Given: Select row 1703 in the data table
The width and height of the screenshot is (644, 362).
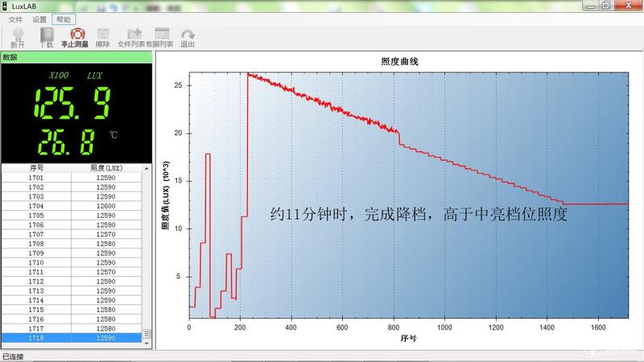Looking at the screenshot, I should (x=72, y=196).
